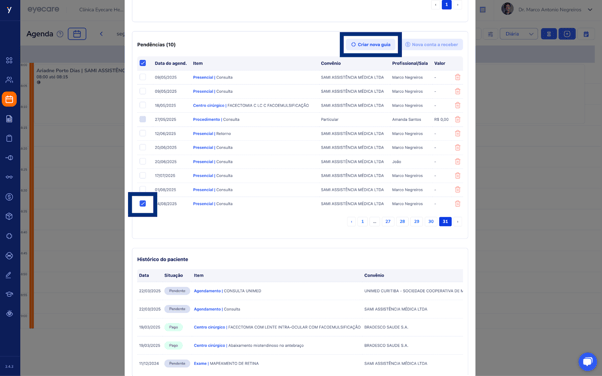Check the 17/07/2025 Consulta row checkbox
Screen dimensions: 602x376
pyautogui.click(x=143, y=176)
